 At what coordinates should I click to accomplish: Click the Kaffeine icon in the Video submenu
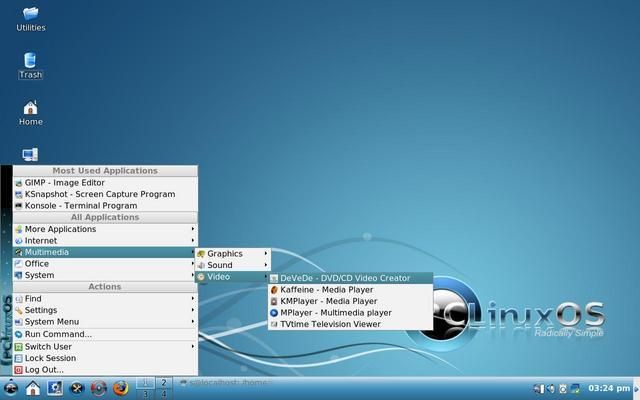pos(274,290)
